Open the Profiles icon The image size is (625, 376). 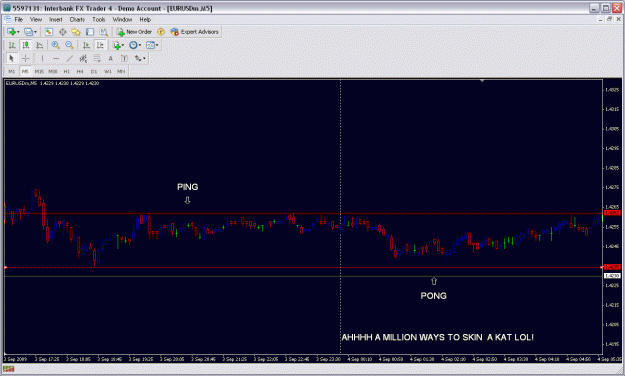[28, 32]
